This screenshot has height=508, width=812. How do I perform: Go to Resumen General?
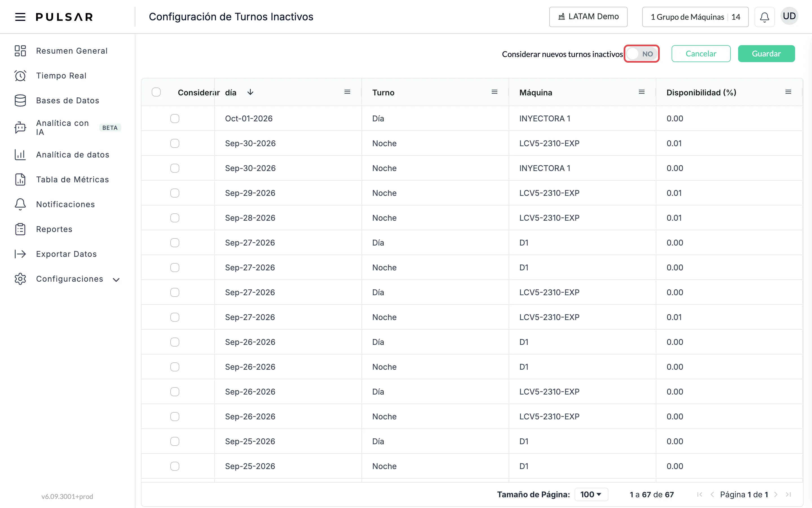71,51
